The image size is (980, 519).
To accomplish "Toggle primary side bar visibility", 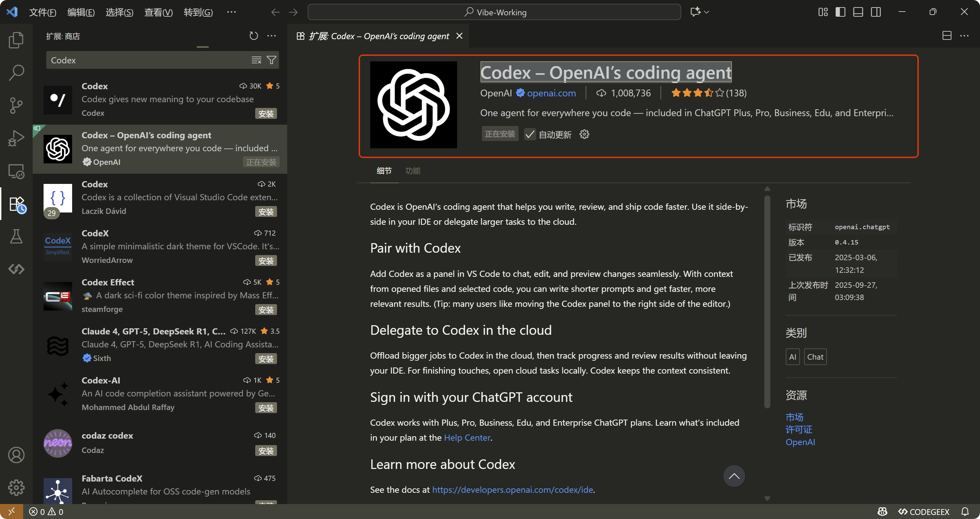I will pos(840,12).
